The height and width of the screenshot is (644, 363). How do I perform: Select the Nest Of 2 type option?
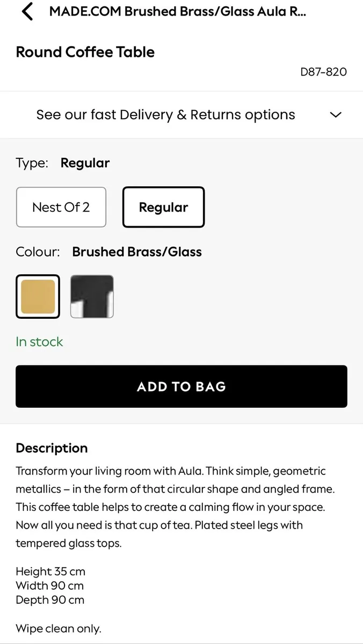click(x=61, y=207)
